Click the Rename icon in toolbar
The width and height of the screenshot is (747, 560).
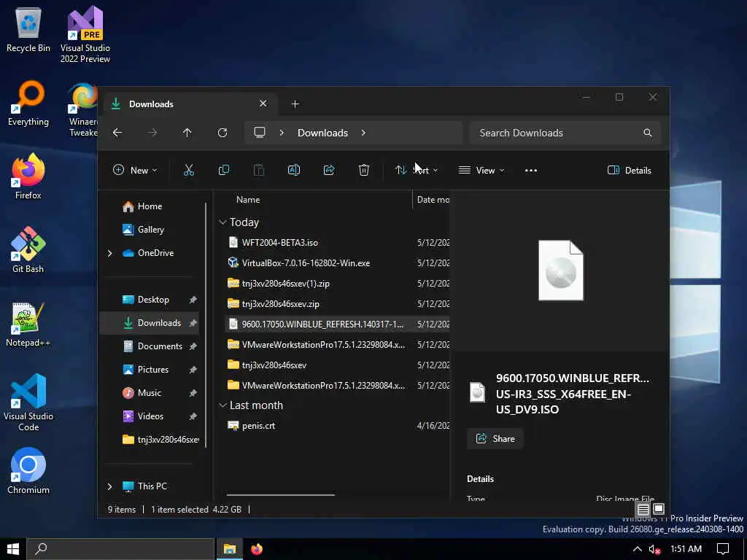294,170
